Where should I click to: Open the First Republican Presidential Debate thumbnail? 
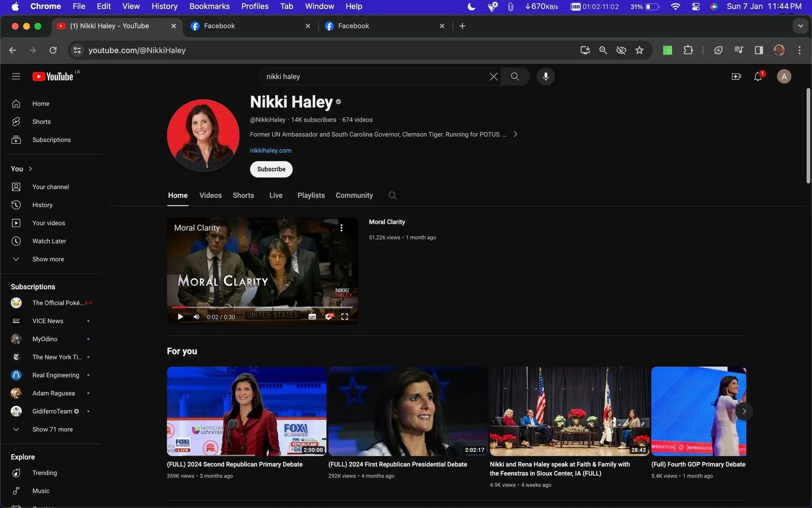pyautogui.click(x=408, y=411)
